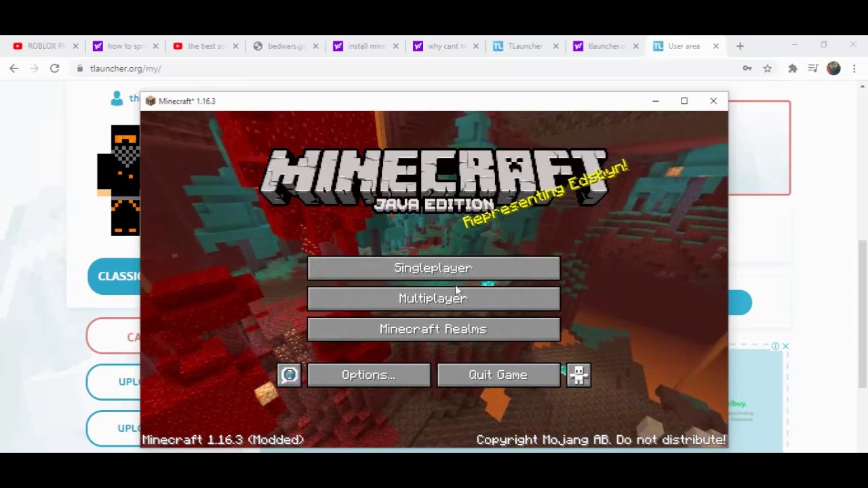868x488 pixels.
Task: Open the saved passwords key icon
Action: tap(747, 68)
